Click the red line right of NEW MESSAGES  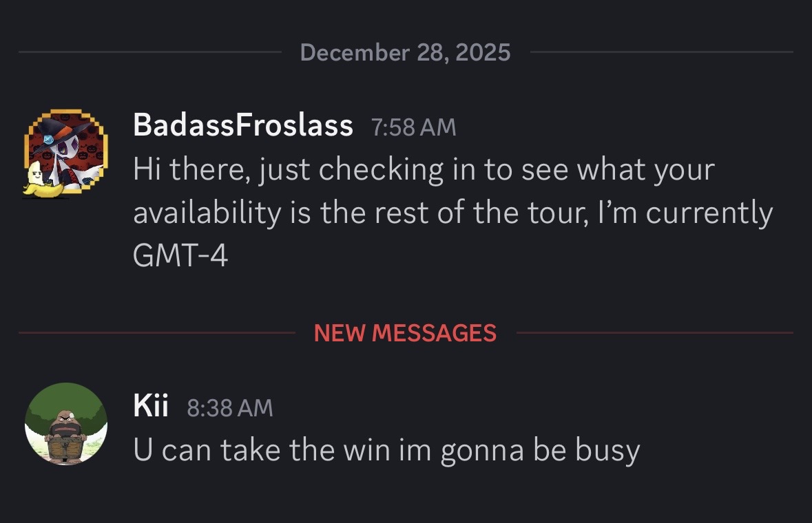point(654,333)
